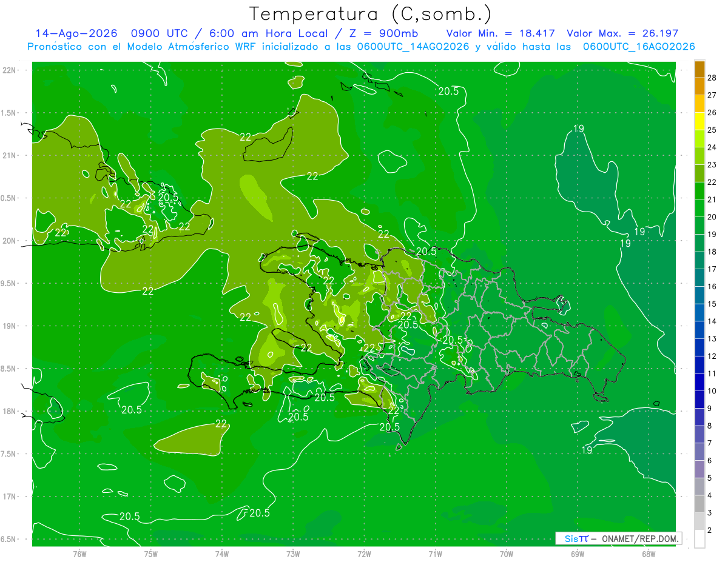Click the 'Temperatura (C,somb.)' map title

[x=371, y=15]
